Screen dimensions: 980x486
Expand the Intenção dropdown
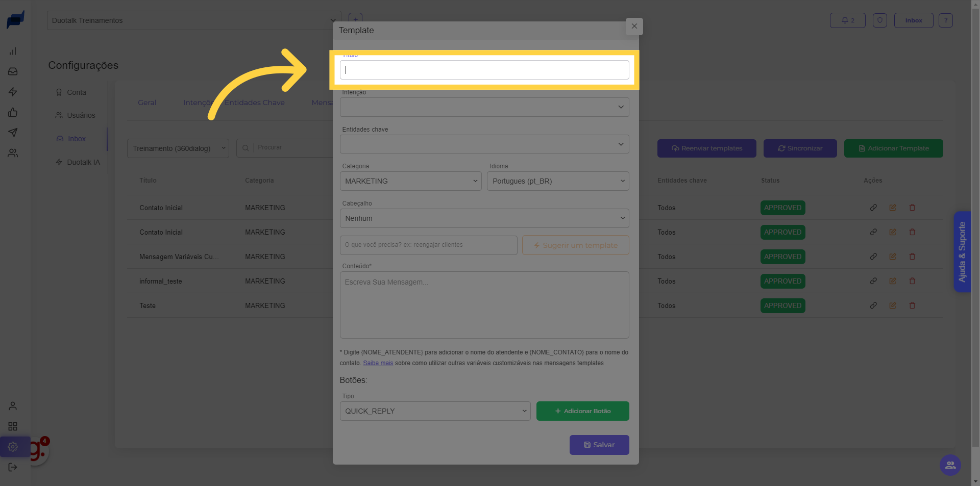[484, 107]
